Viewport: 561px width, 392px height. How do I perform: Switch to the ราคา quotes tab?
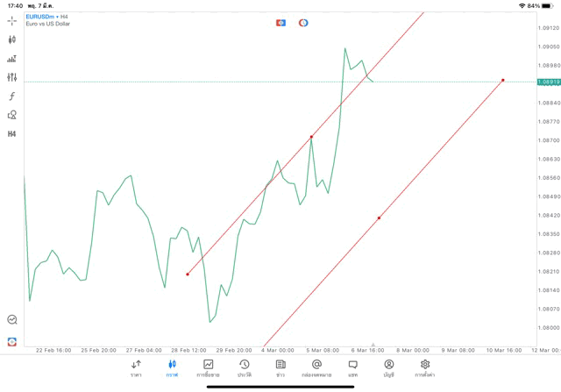click(136, 367)
